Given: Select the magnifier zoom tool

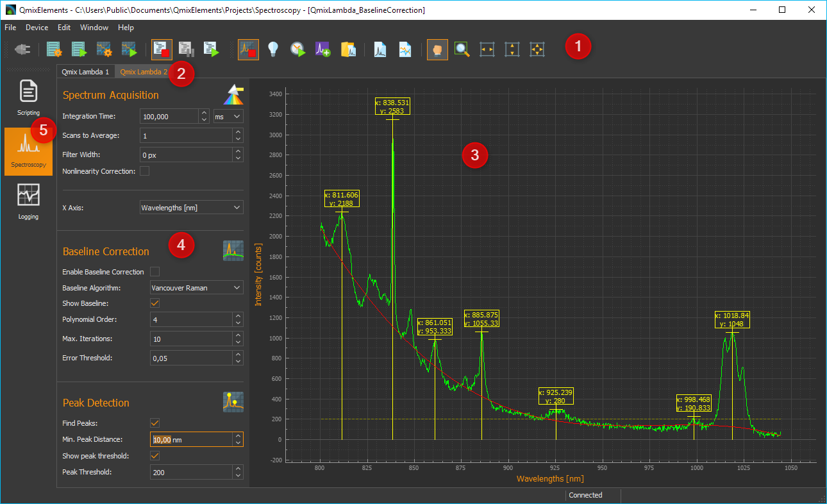Looking at the screenshot, I should [x=462, y=49].
